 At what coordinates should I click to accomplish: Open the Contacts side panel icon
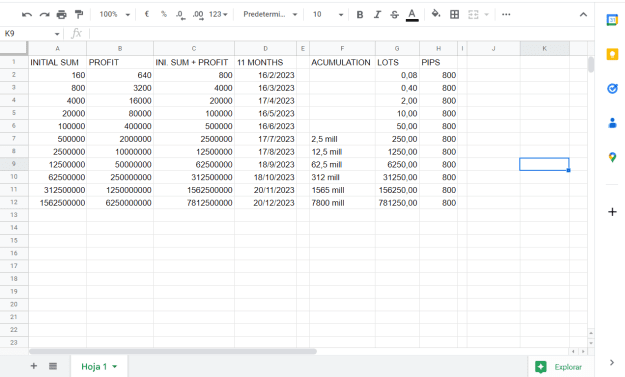[612, 123]
